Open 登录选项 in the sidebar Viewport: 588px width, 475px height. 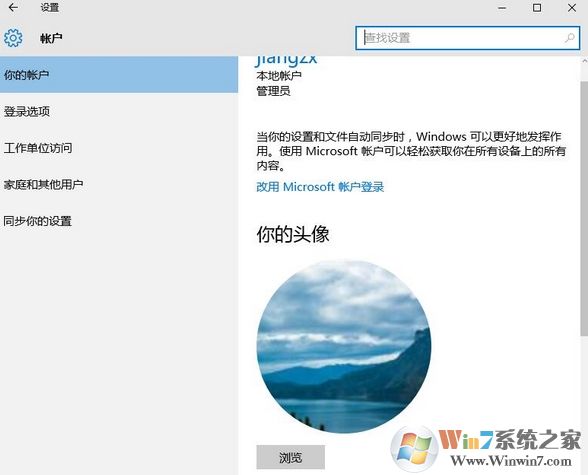pyautogui.click(x=119, y=111)
